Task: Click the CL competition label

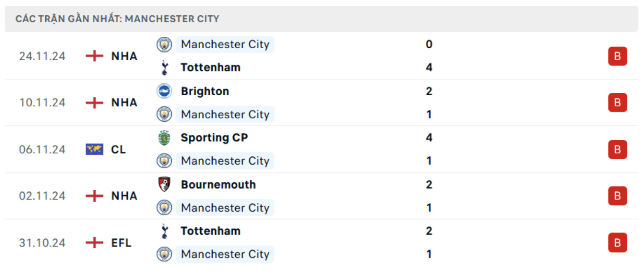Action: [x=119, y=150]
